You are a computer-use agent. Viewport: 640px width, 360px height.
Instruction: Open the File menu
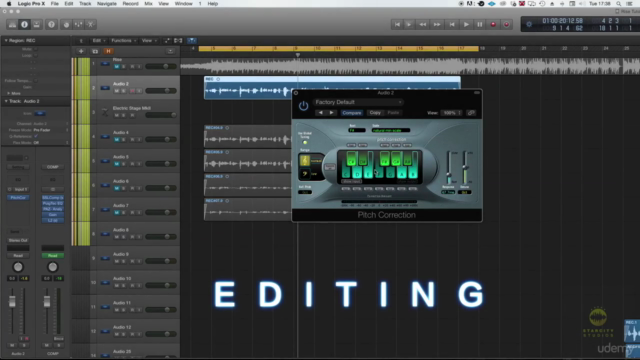tap(54, 4)
